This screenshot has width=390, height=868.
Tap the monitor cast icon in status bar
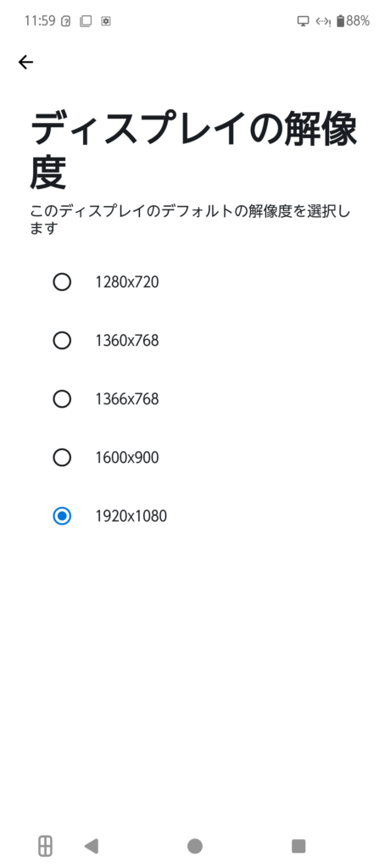pyautogui.click(x=303, y=21)
